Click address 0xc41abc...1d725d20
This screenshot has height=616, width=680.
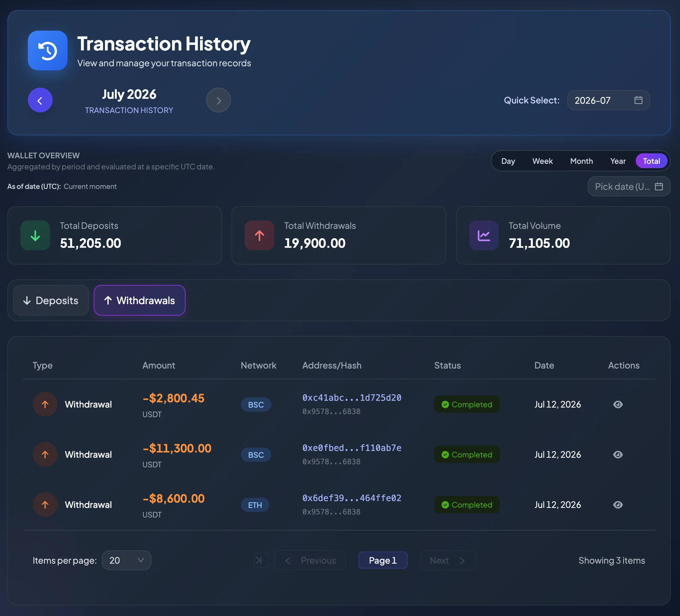coord(352,398)
